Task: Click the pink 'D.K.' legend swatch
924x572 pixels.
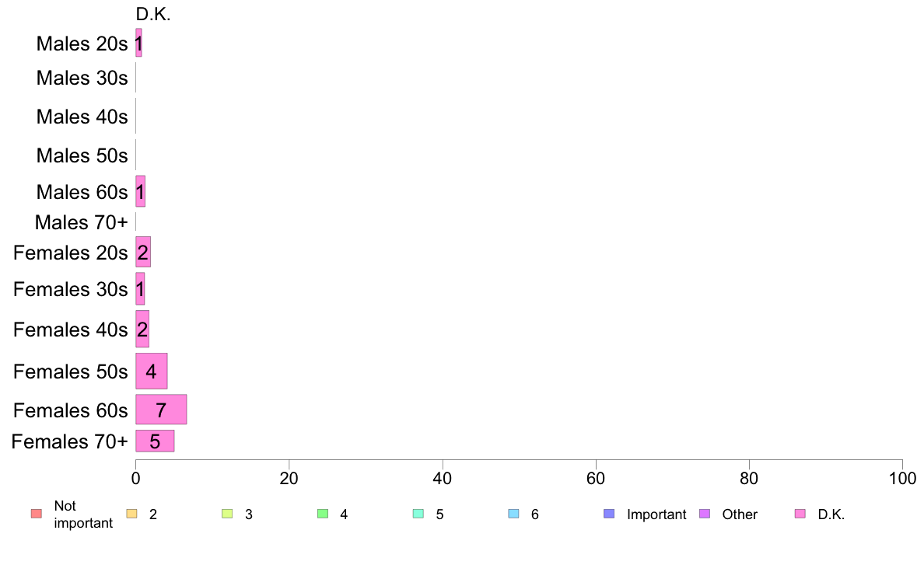Action: click(x=800, y=514)
